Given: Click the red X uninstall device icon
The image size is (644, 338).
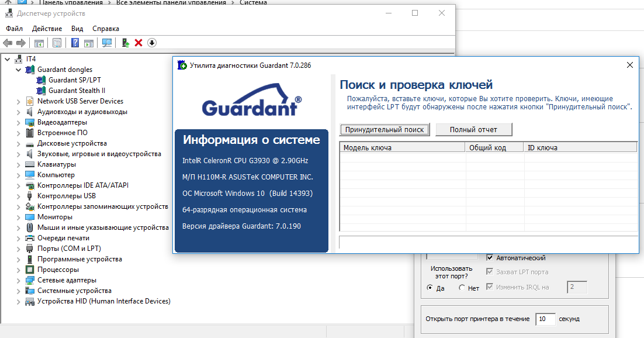Looking at the screenshot, I should click(139, 43).
